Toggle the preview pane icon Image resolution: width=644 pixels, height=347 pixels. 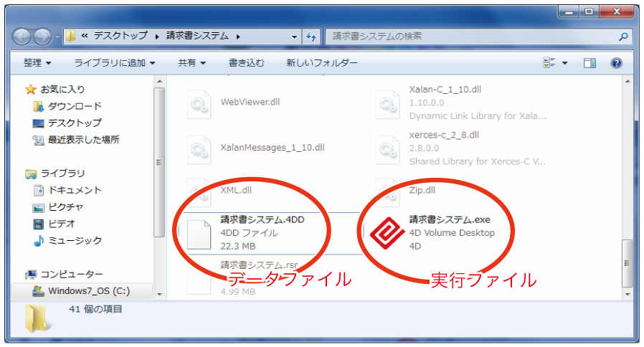(x=589, y=63)
